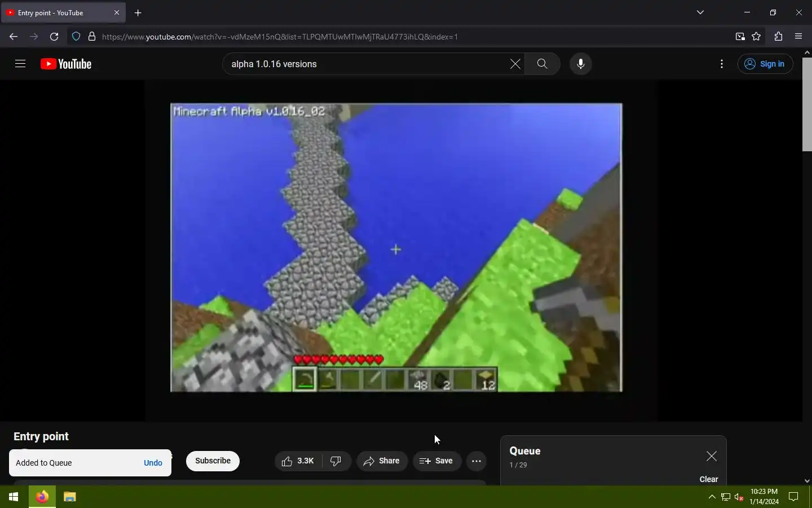
Task: Share this video
Action: (x=382, y=461)
